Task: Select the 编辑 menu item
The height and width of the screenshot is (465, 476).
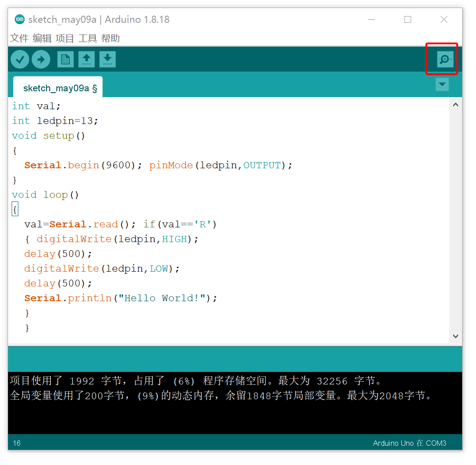Action: (x=42, y=38)
